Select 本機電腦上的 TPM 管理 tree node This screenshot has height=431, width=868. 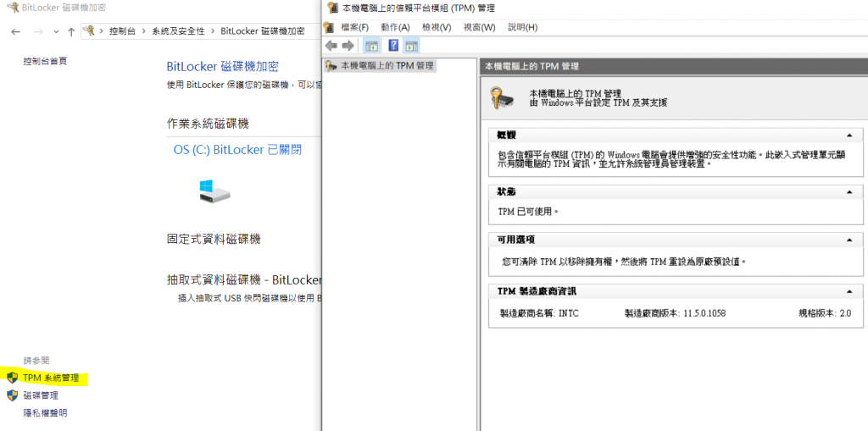(380, 65)
